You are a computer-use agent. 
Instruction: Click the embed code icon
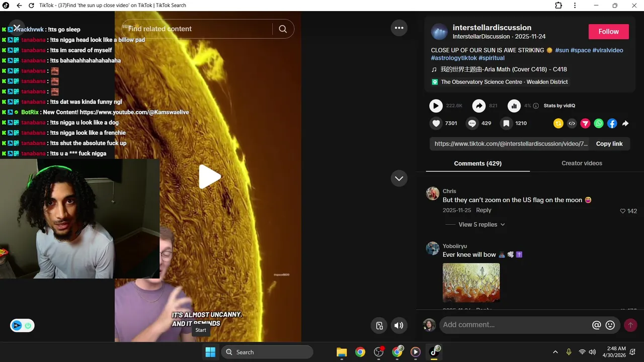[x=572, y=123]
